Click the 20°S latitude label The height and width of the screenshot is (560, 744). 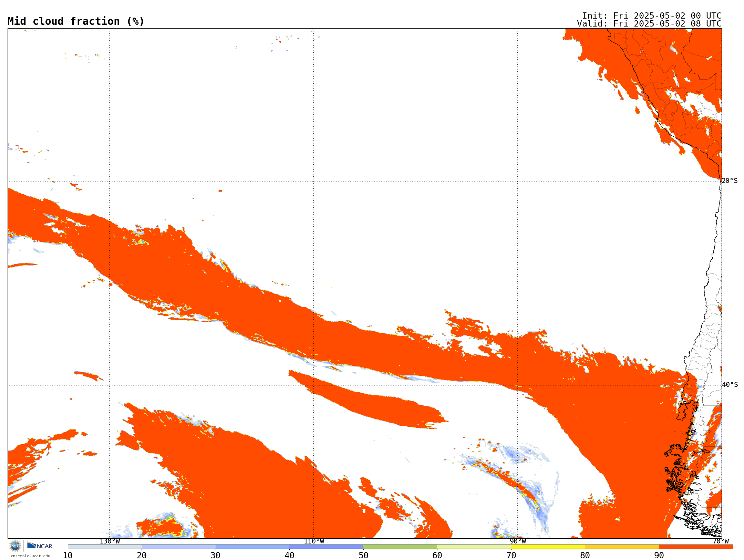[730, 181]
